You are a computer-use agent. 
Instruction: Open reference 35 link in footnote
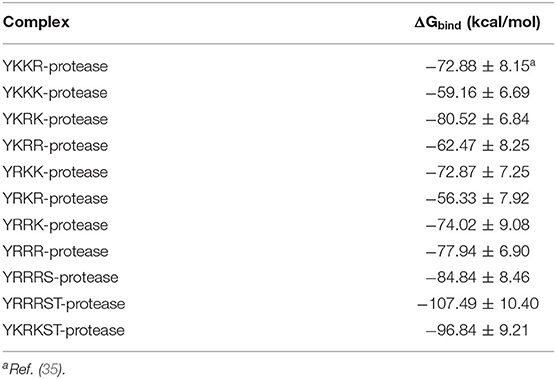click(49, 369)
